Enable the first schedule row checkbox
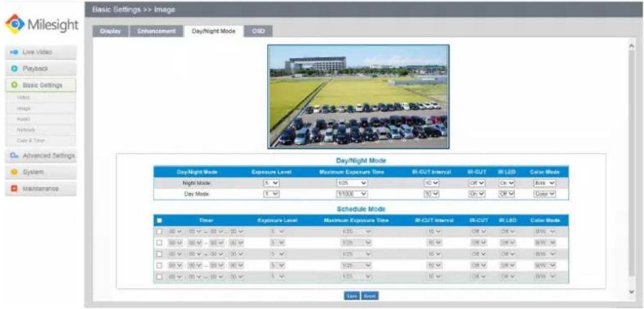Screen dimensions: 644x309 tap(159, 232)
